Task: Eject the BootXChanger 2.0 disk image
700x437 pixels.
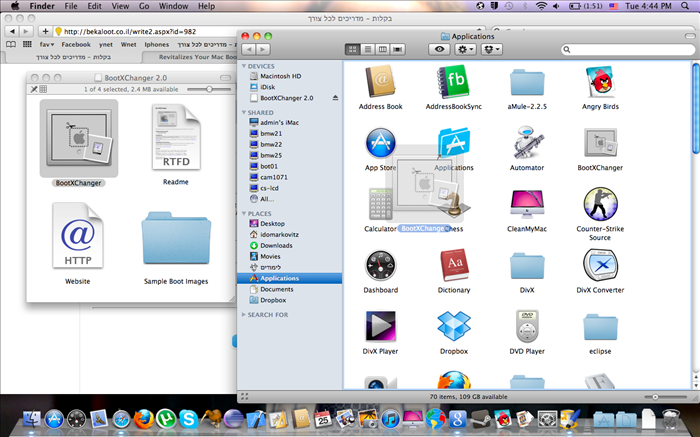Action: click(x=335, y=98)
